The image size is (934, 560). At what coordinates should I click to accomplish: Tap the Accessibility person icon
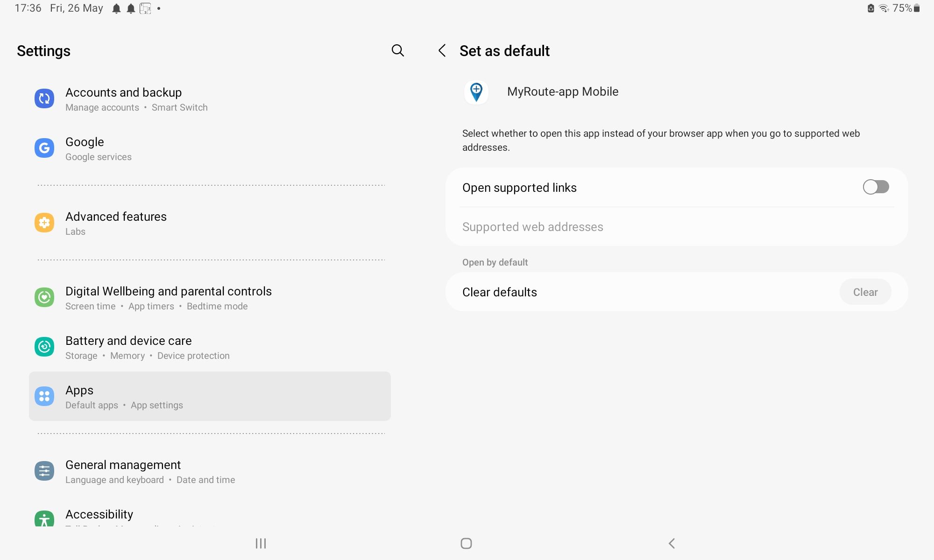(x=44, y=518)
